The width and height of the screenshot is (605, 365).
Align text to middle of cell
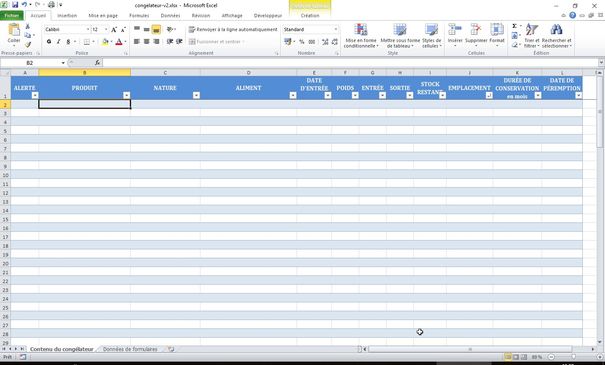coord(147,29)
